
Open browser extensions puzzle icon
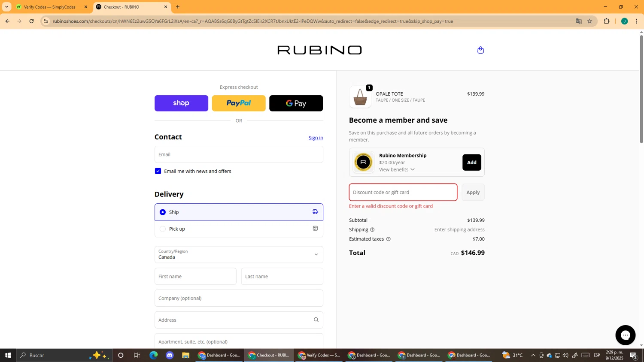(607, 21)
